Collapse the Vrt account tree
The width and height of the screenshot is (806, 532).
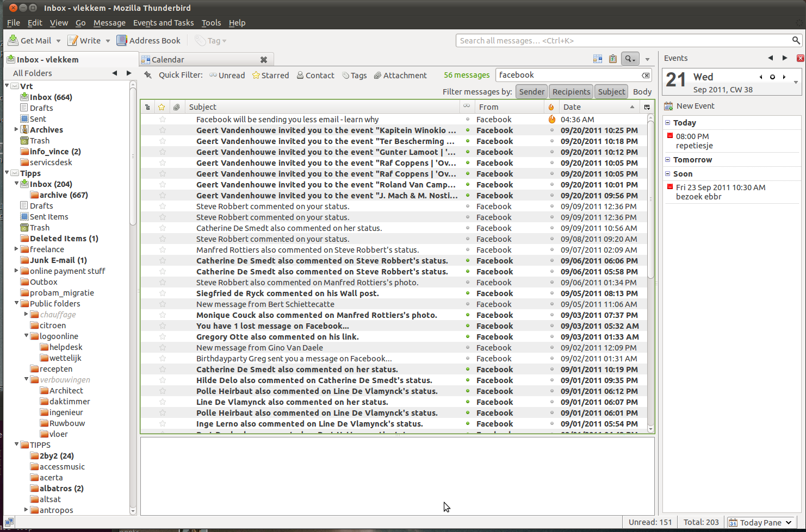pyautogui.click(x=7, y=86)
